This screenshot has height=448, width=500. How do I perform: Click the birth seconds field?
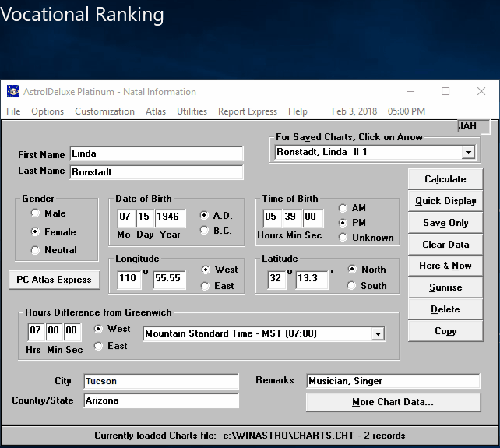click(x=312, y=218)
